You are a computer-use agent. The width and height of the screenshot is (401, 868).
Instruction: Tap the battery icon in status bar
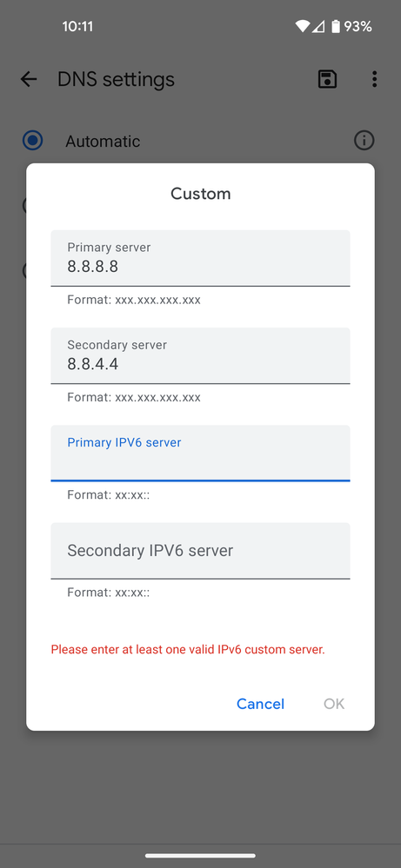pos(336,26)
